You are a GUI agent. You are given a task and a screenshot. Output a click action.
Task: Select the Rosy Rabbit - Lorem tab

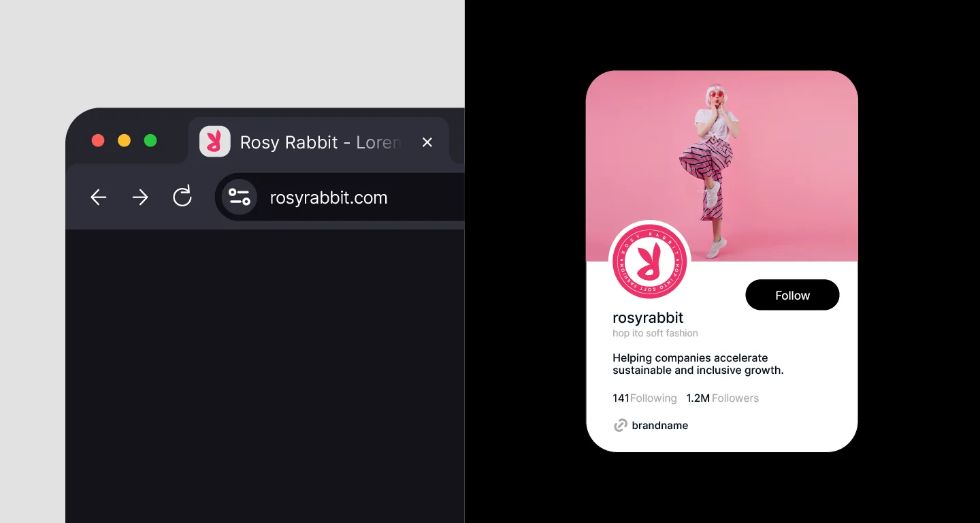click(x=320, y=142)
